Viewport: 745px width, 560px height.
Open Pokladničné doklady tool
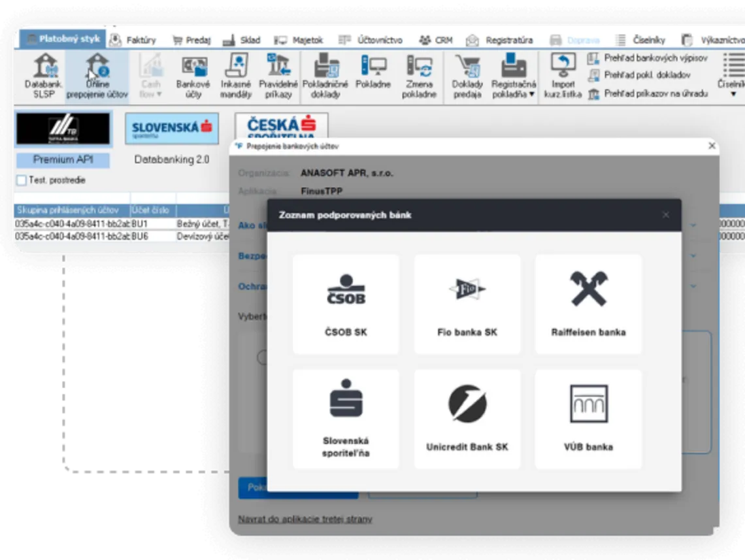pyautogui.click(x=325, y=76)
